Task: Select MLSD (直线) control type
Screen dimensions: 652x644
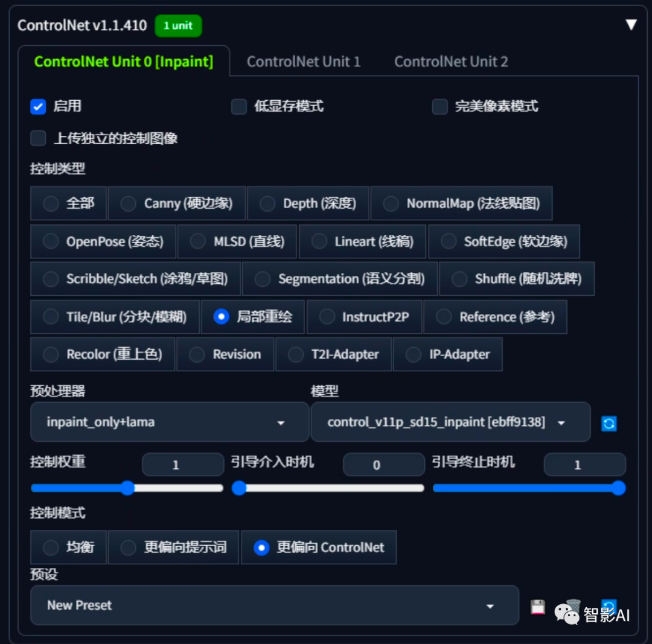Action: click(237, 241)
